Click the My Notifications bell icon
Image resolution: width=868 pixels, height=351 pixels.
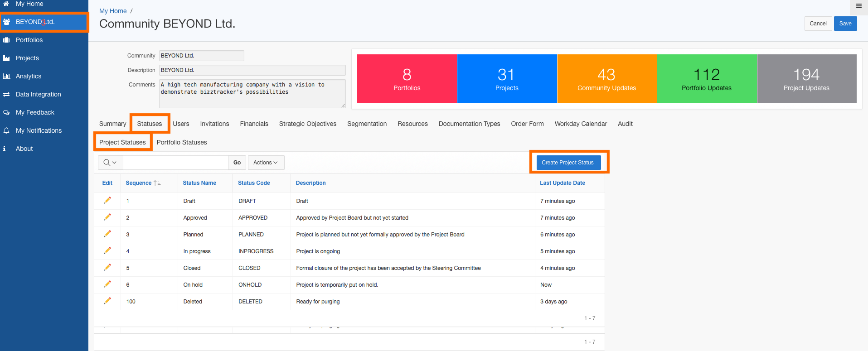[6, 130]
